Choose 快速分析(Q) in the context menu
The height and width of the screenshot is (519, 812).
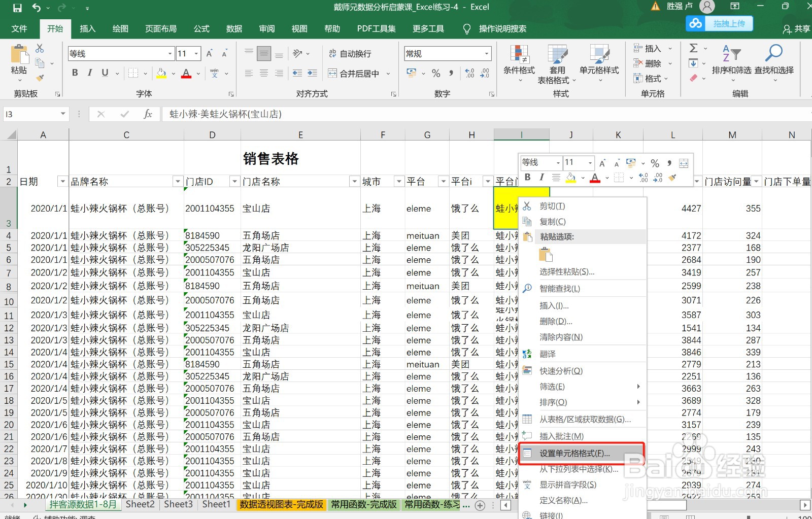pos(583,371)
